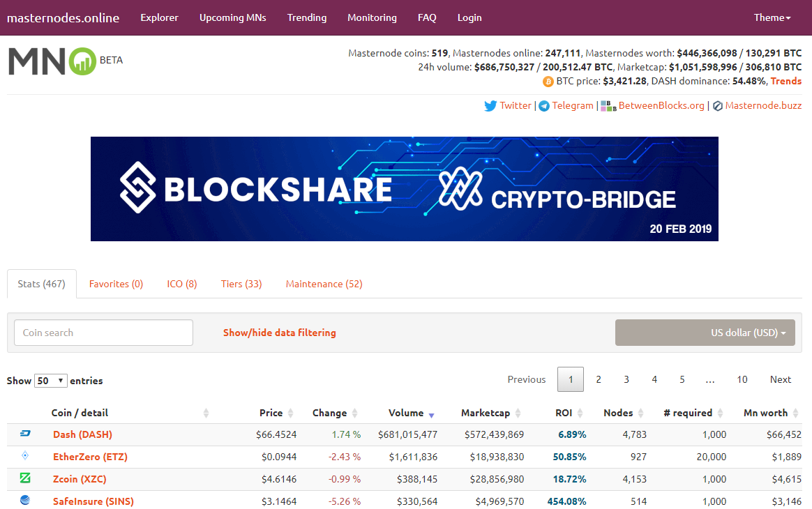
Task: Sort table by Price column arrows
Action: point(290,413)
